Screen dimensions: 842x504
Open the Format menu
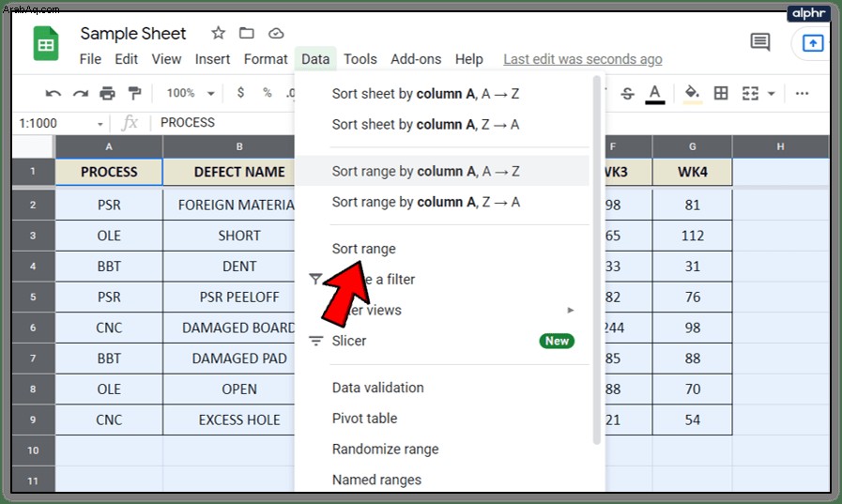coord(266,59)
